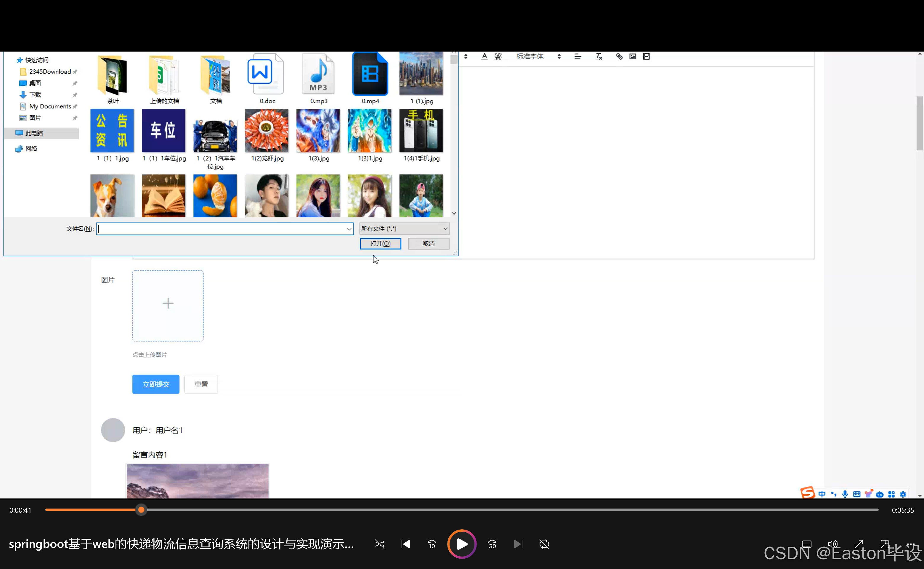Click the next track button

click(518, 544)
